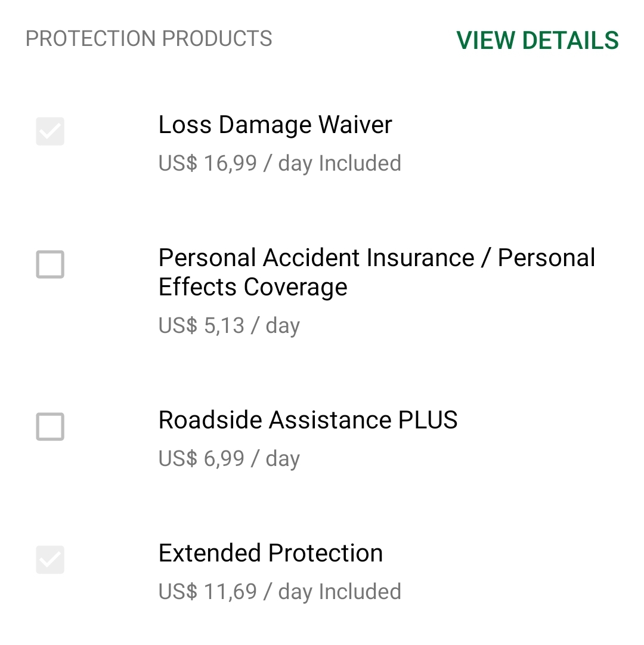This screenshot has width=644, height=645.
Task: Tap the Extended Protection title
Action: click(x=270, y=553)
